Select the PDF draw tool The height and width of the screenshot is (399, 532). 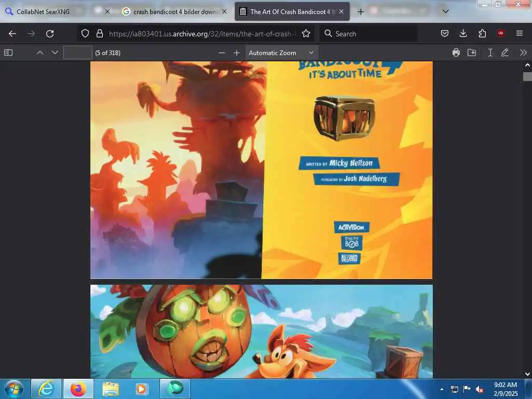pos(505,52)
